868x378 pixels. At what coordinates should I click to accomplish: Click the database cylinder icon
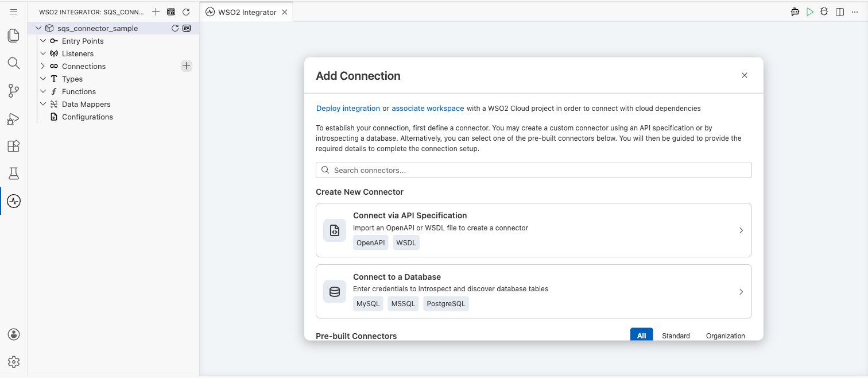click(x=335, y=292)
